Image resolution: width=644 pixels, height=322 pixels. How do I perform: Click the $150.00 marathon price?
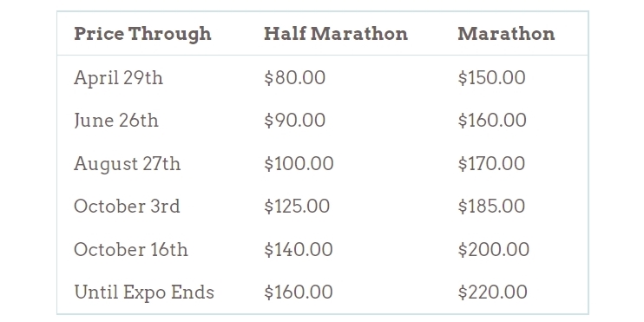[491, 77]
